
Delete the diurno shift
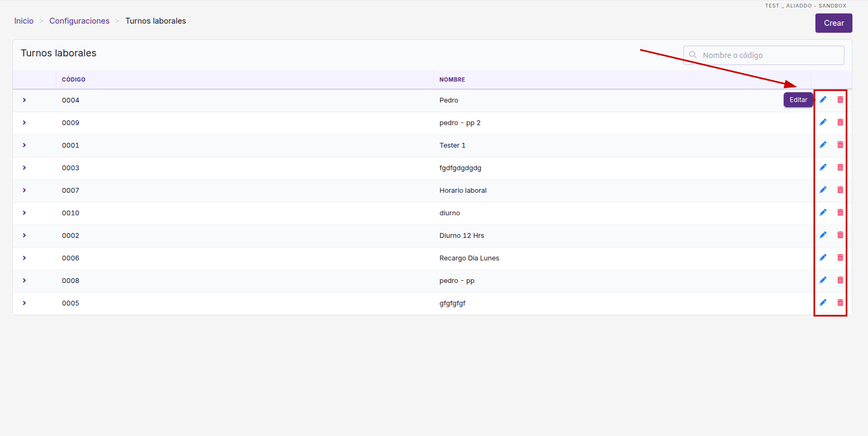840,213
